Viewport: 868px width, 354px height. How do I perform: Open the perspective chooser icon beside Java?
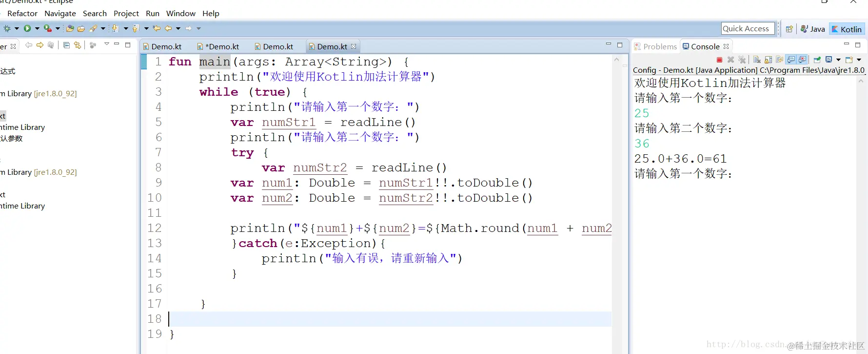(x=789, y=29)
